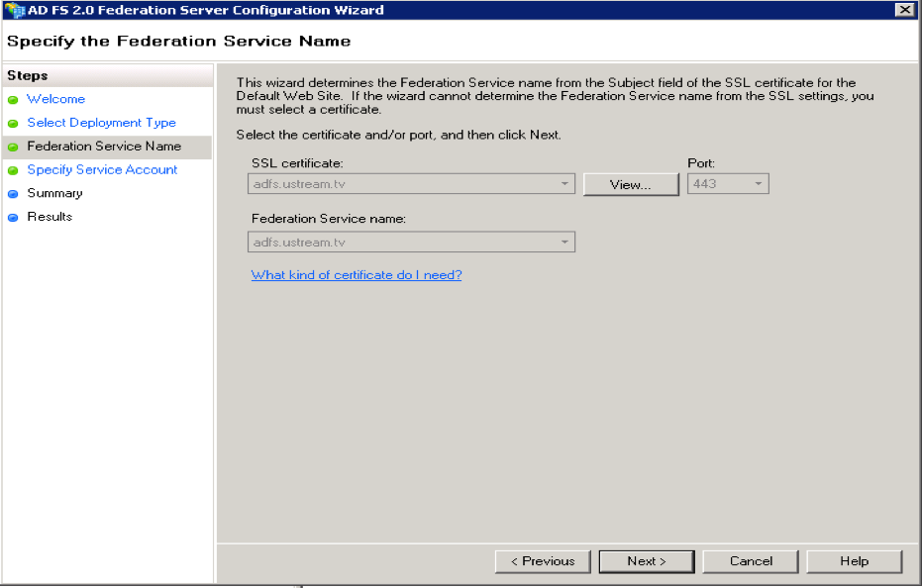Click green bullet icon beside Welcome step
The width and height of the screenshot is (922, 588).
13,100
